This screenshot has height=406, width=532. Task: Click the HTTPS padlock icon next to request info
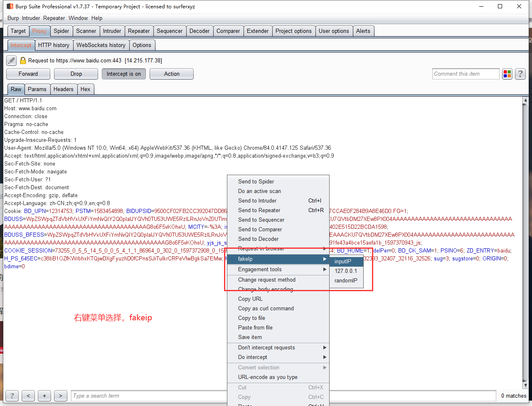click(x=23, y=60)
